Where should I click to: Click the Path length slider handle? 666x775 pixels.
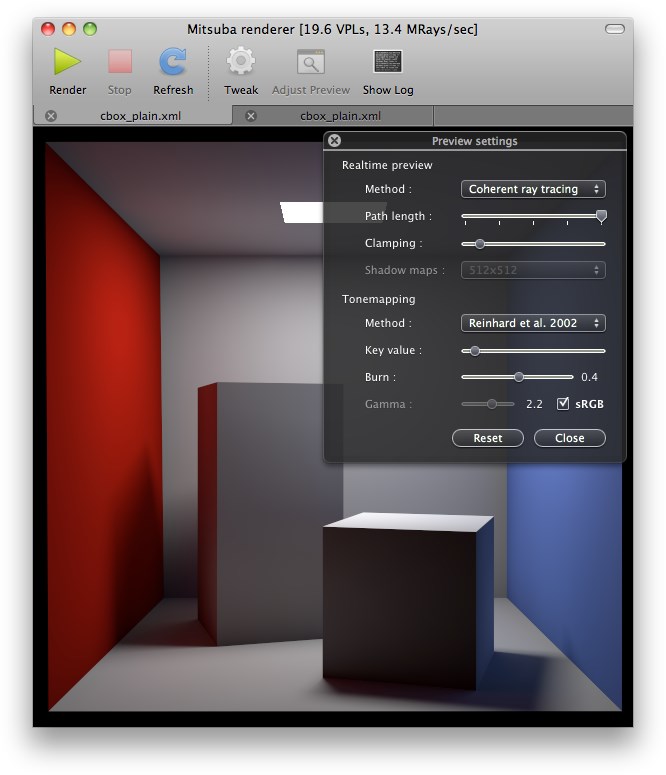click(x=601, y=216)
